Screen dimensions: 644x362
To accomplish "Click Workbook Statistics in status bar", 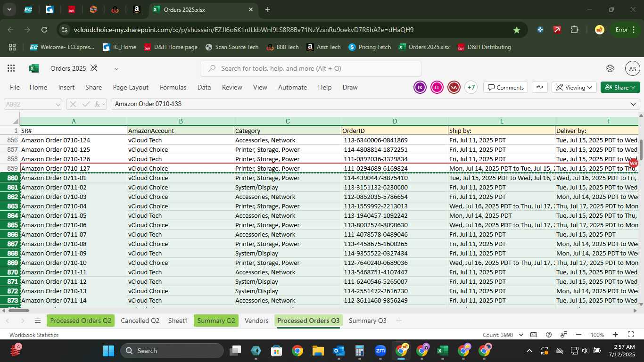I will pos(34,335).
